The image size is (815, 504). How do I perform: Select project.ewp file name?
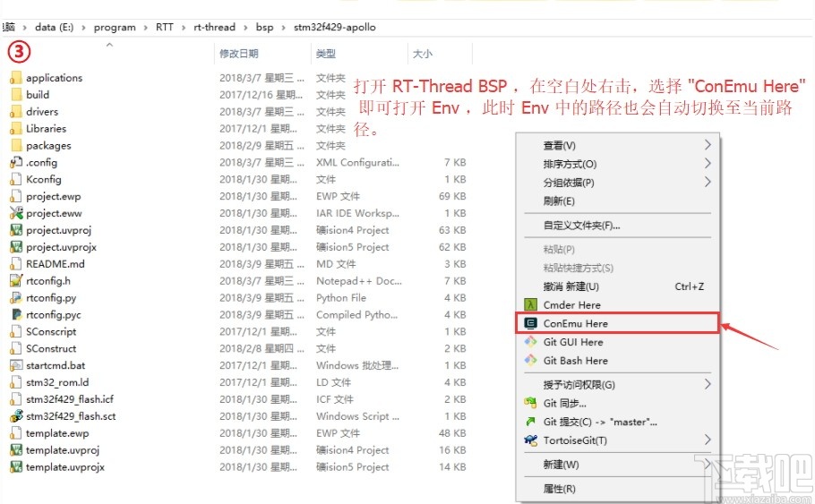(x=53, y=196)
